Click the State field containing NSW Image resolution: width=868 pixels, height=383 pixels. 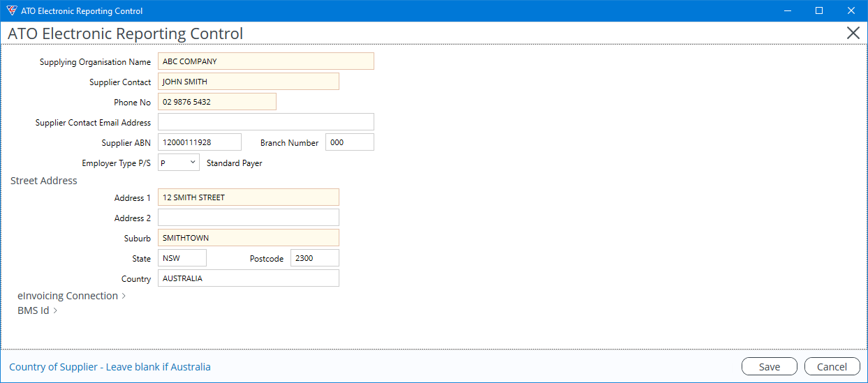(182, 258)
